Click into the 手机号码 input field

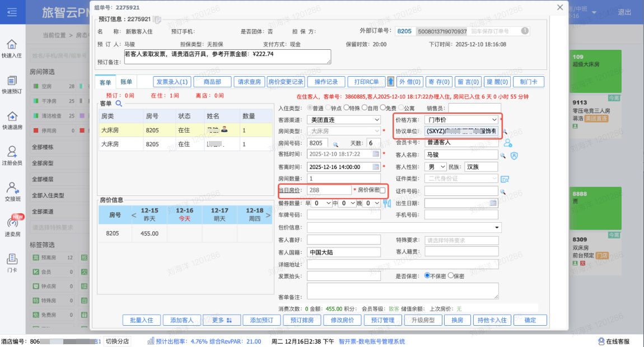pyautogui.click(x=461, y=215)
